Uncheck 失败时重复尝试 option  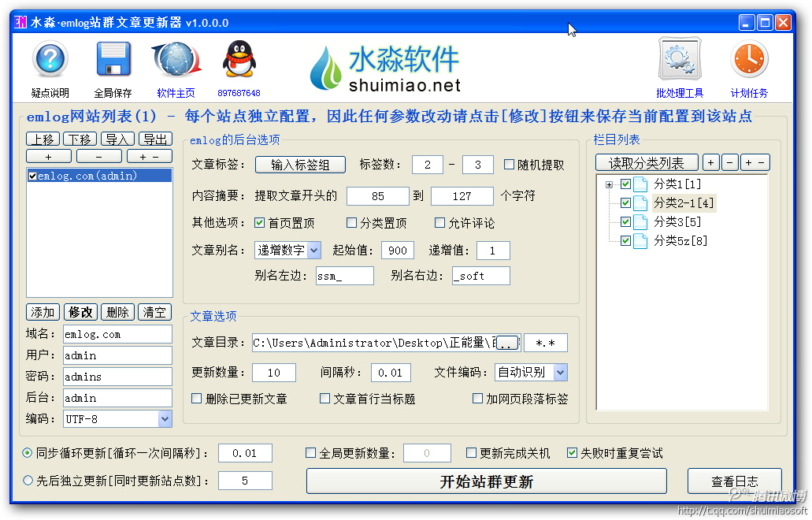click(x=573, y=453)
